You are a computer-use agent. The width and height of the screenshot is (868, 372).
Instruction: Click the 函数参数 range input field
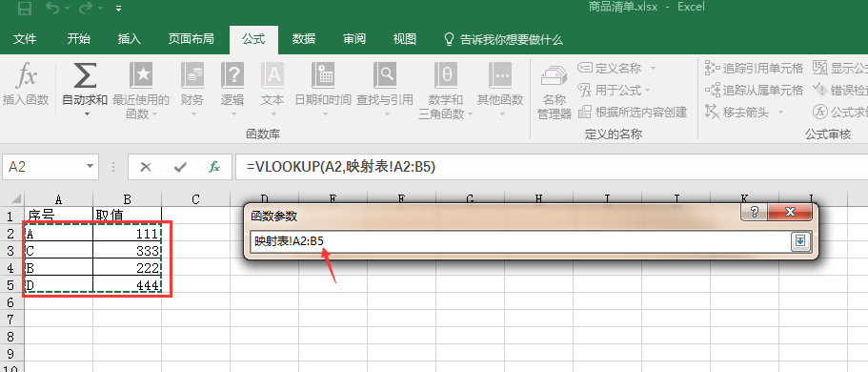click(519, 241)
